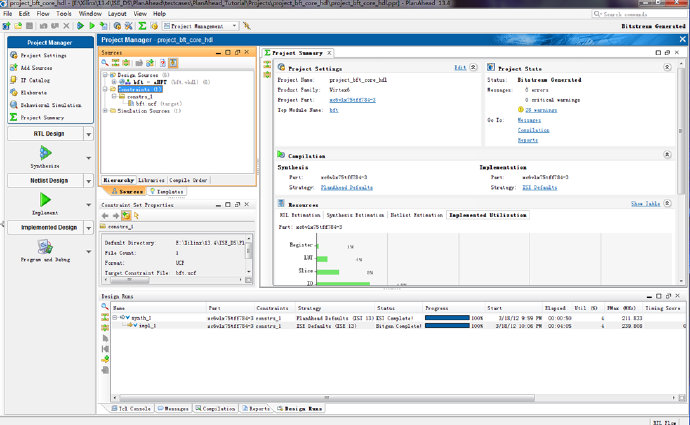Click the wand icon beside layout dropdown
Screen dimensions: 690x425
246,26
